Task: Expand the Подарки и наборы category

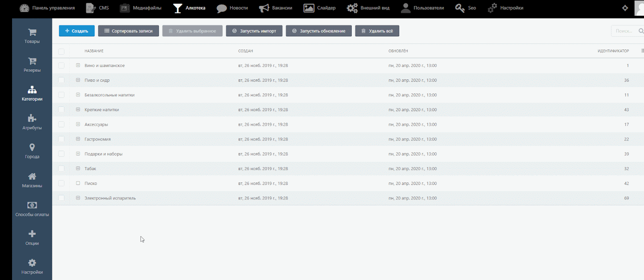Action: pyautogui.click(x=78, y=153)
